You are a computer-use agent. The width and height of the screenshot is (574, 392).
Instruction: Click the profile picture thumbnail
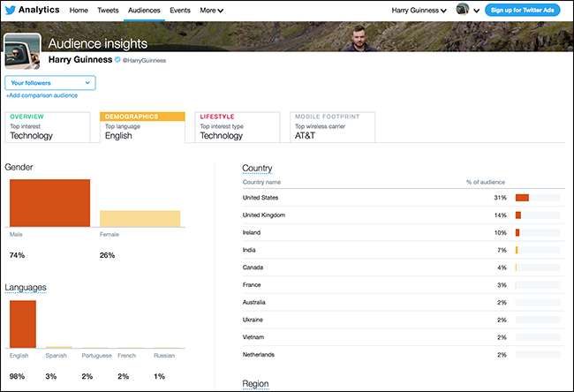pyautogui.click(x=22, y=51)
